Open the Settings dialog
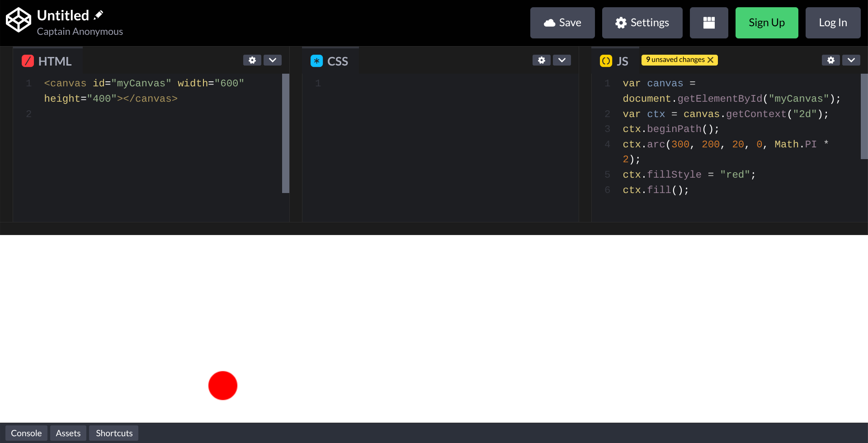 coord(642,23)
